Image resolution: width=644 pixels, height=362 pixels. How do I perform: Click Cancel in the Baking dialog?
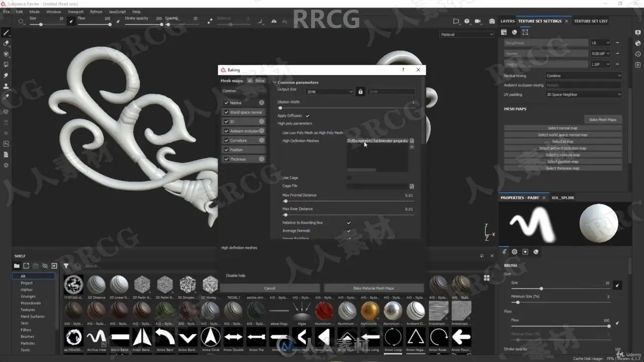[x=270, y=288]
